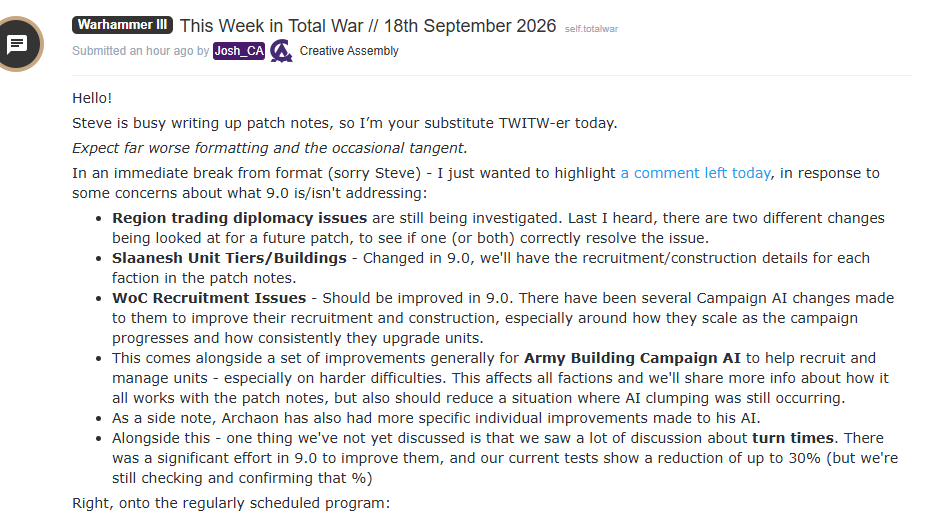Click the word "Submitted" in the byline

[99, 51]
